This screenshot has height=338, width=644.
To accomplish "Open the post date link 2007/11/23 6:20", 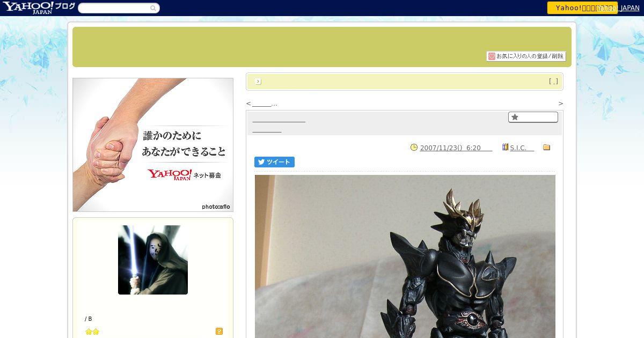I will tap(456, 148).
